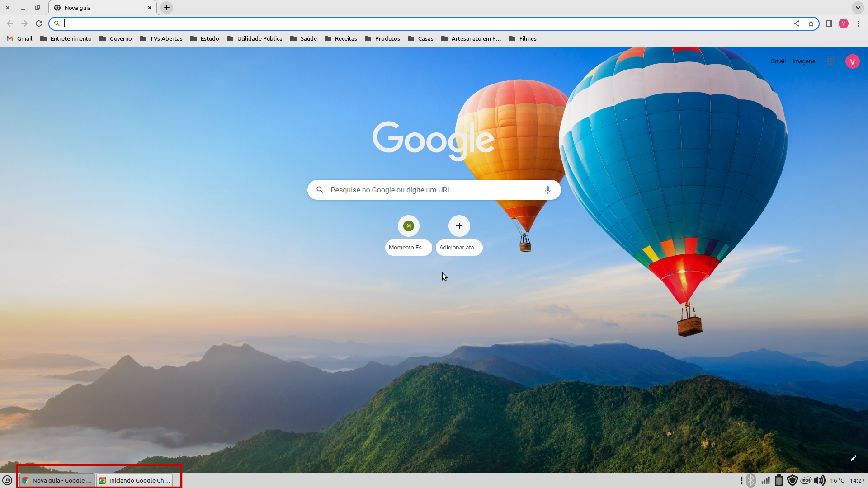Open the Google apps grid
The width and height of the screenshot is (868, 488).
[831, 61]
